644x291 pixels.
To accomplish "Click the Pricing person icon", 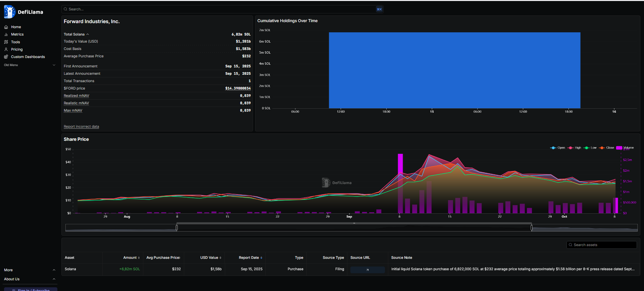I will [6, 49].
